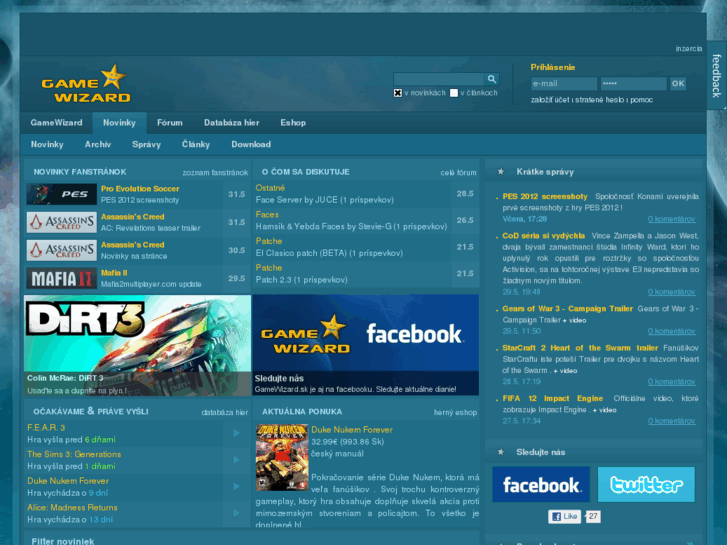Open the Pro Evolution Soccer fansite link
Image resolution: width=727 pixels, height=545 pixels.
click(x=140, y=189)
